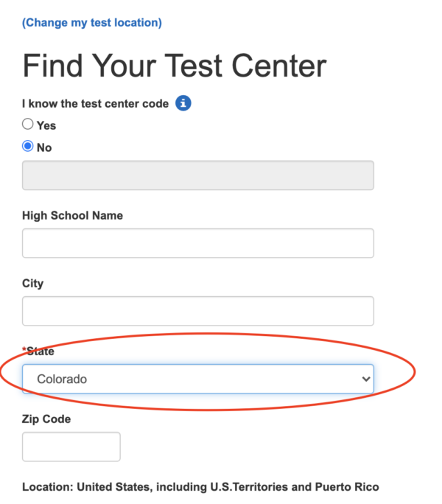Choose the No option label text
Screen dimensions: 442x504
[44, 148]
